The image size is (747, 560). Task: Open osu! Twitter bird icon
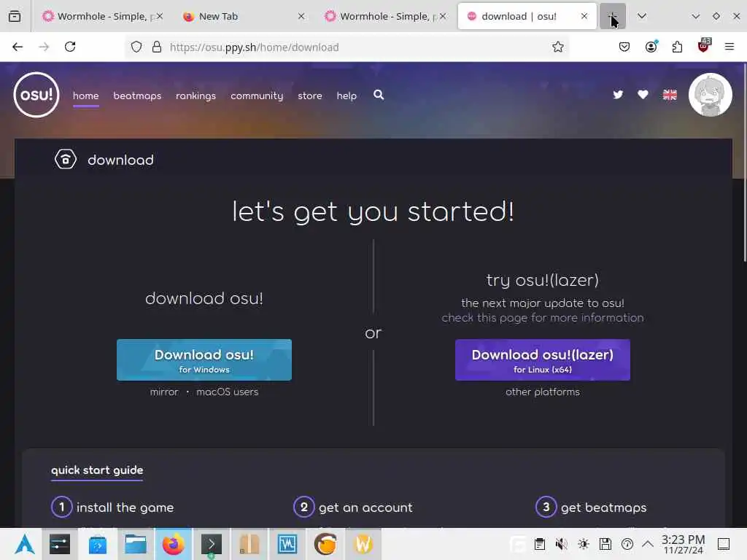(x=618, y=95)
